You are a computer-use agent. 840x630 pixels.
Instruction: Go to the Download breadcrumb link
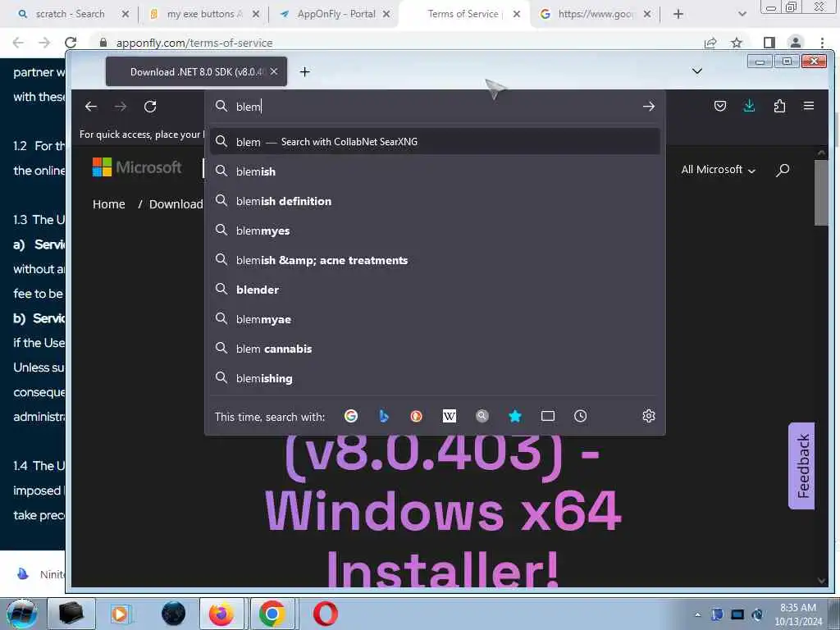click(176, 204)
